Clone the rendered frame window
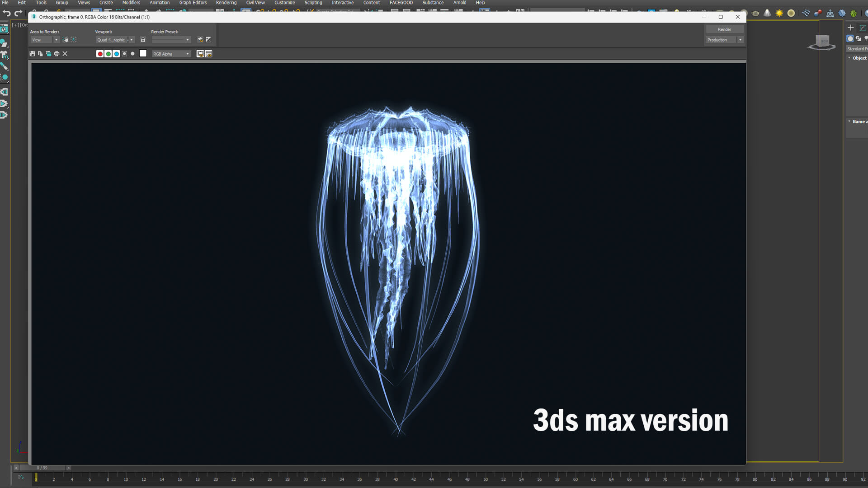Image resolution: width=868 pixels, height=488 pixels. click(48, 54)
